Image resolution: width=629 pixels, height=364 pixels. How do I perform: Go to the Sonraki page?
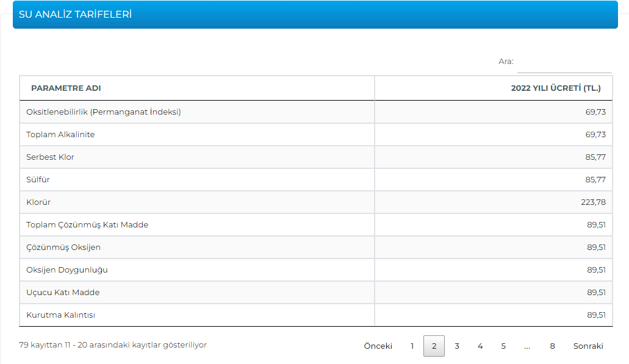coord(588,346)
